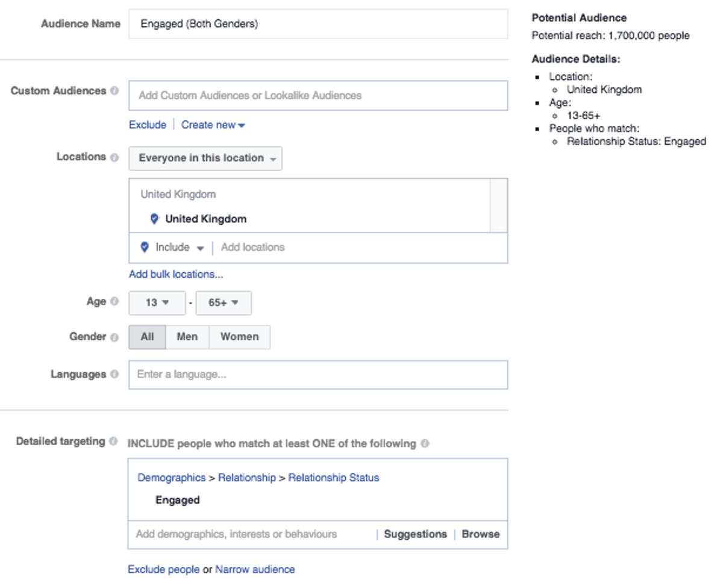Open minimum age 13 dropdown
723x588 pixels.
click(x=157, y=303)
